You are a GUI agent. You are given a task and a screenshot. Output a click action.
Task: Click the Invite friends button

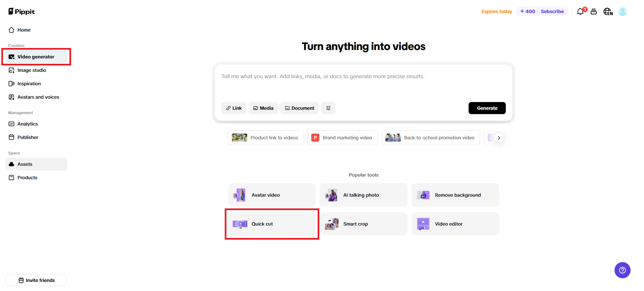(x=36, y=280)
